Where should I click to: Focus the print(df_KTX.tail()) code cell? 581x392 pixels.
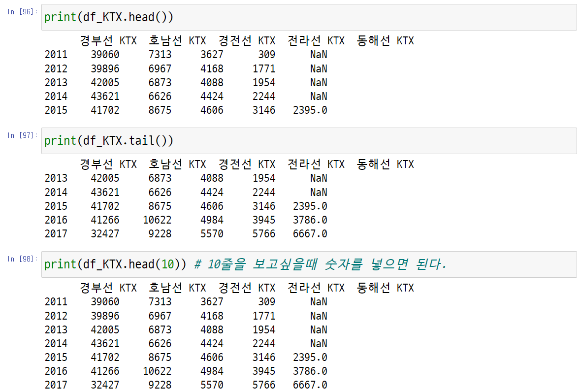[x=309, y=141]
